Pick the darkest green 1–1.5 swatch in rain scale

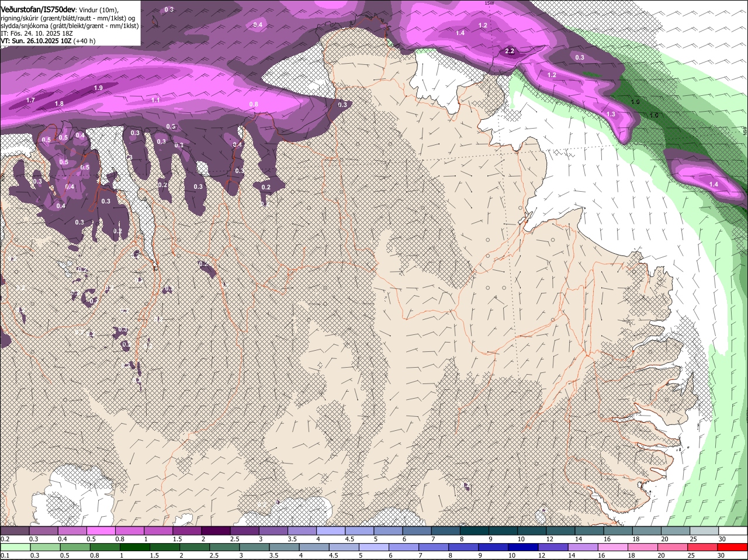135,547
